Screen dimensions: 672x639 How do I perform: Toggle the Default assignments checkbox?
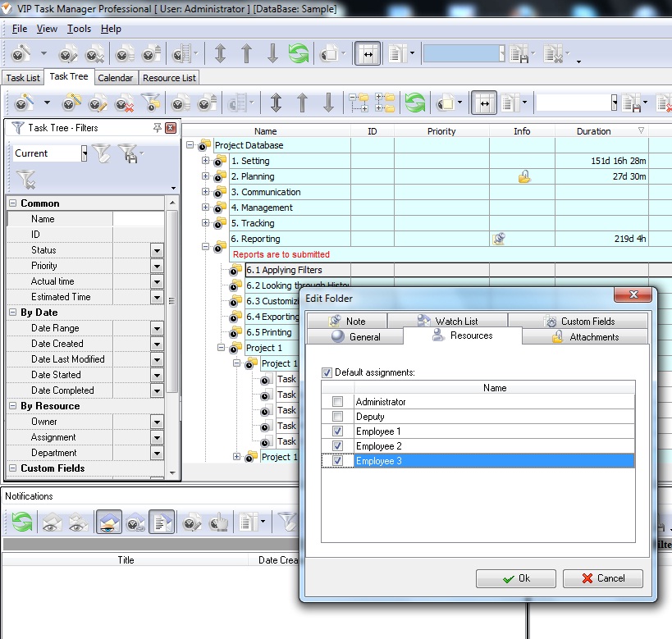pos(327,372)
